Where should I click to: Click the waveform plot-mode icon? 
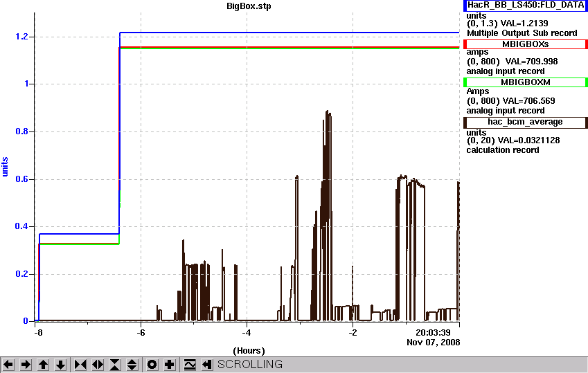pos(190,365)
